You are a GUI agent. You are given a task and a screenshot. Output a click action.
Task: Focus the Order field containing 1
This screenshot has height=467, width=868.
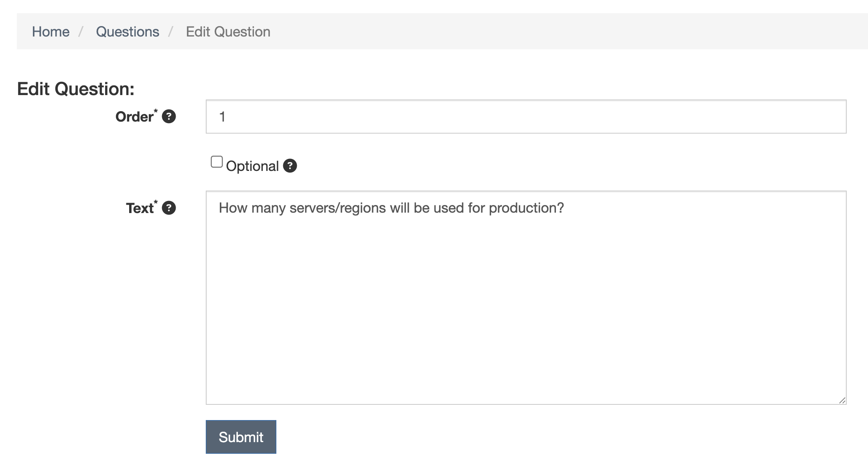525,117
